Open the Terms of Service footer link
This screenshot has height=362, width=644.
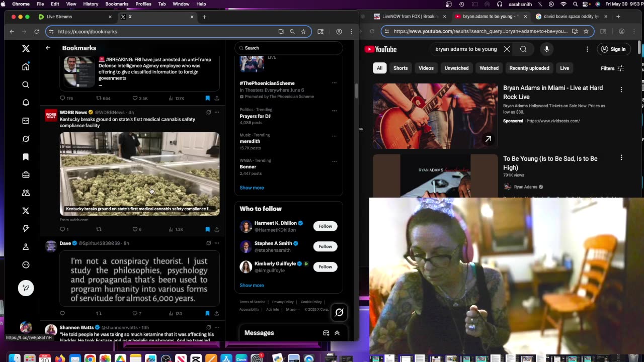[252, 302]
